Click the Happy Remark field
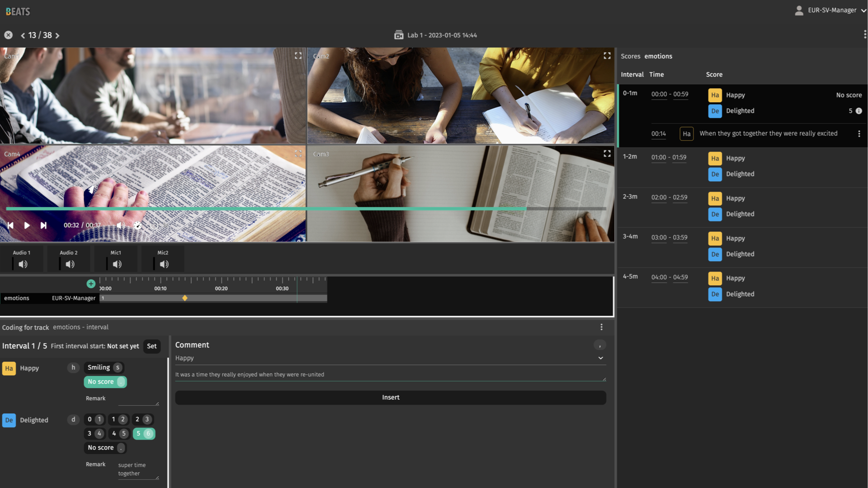The image size is (868, 488). 138,399
